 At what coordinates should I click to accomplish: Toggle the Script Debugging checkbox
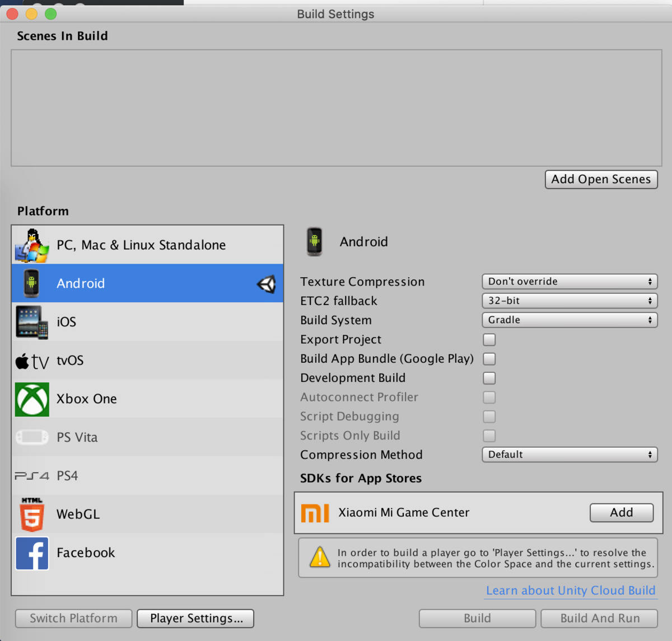point(489,417)
